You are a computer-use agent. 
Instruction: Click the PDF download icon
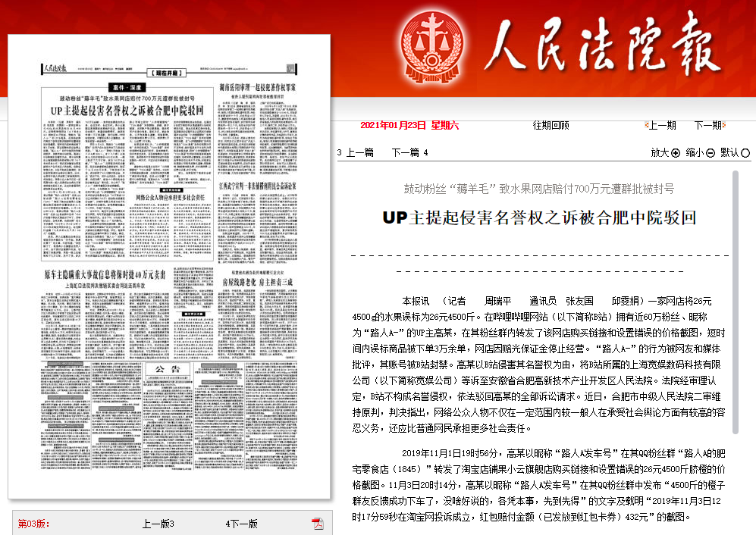pyautogui.click(x=318, y=524)
